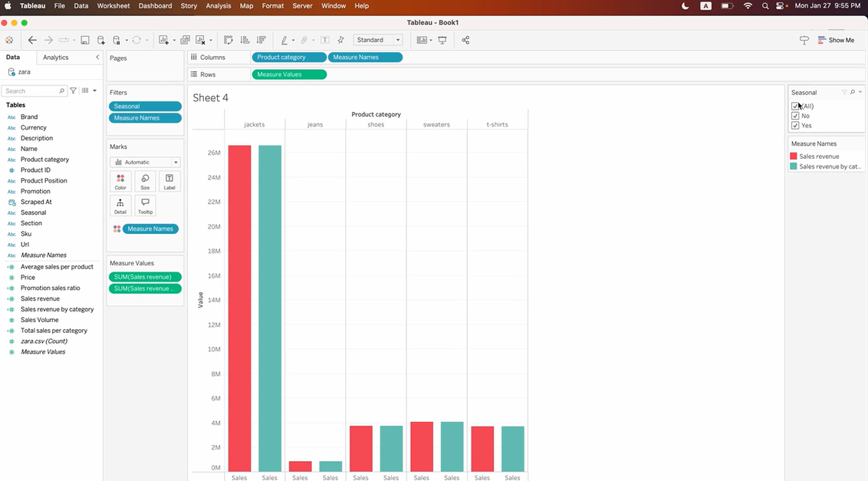The image size is (868, 481).
Task: Click the Seasonal pill in Filters
Action: (x=145, y=107)
